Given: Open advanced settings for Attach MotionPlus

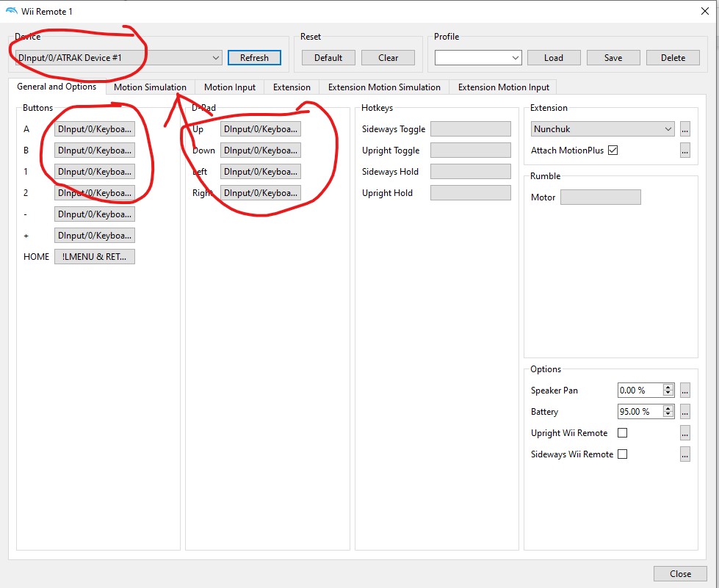Looking at the screenshot, I should click(x=684, y=150).
